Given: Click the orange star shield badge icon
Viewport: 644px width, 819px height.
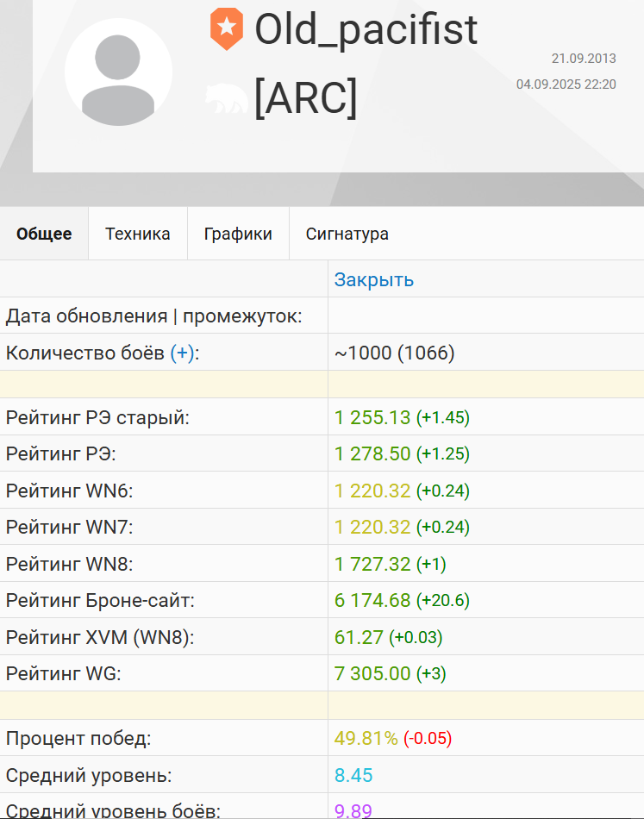Looking at the screenshot, I should coord(227,29).
